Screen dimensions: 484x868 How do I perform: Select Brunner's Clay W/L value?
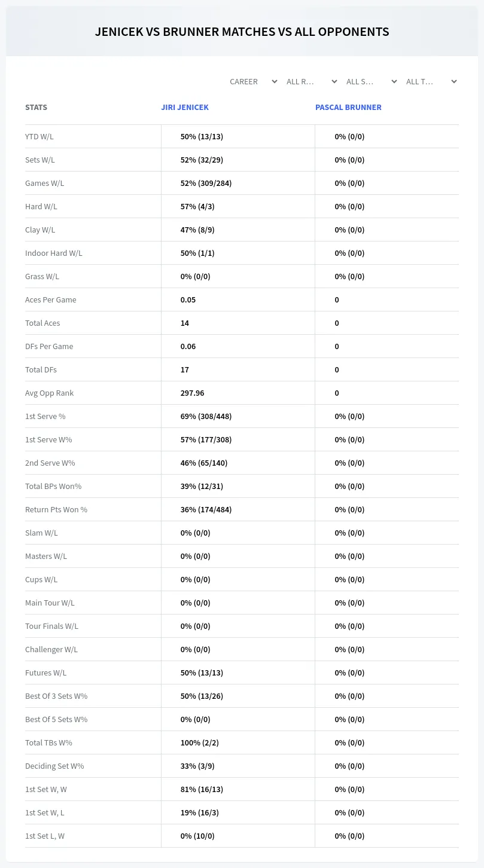(x=349, y=230)
